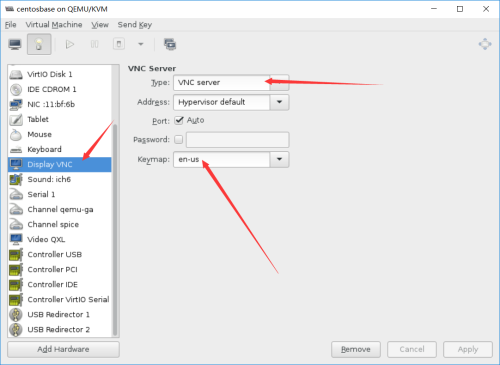Click the Password text field
Screen dimensions: 500x365
[x=238, y=140]
